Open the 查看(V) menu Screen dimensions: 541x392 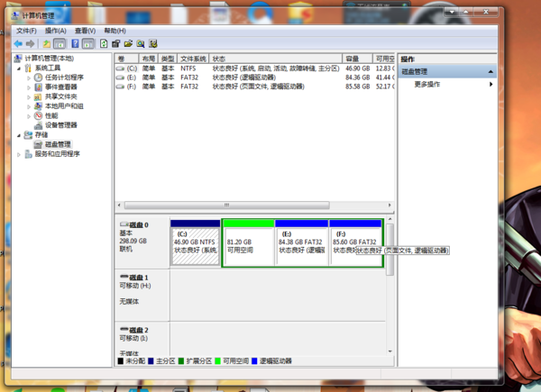click(85, 31)
